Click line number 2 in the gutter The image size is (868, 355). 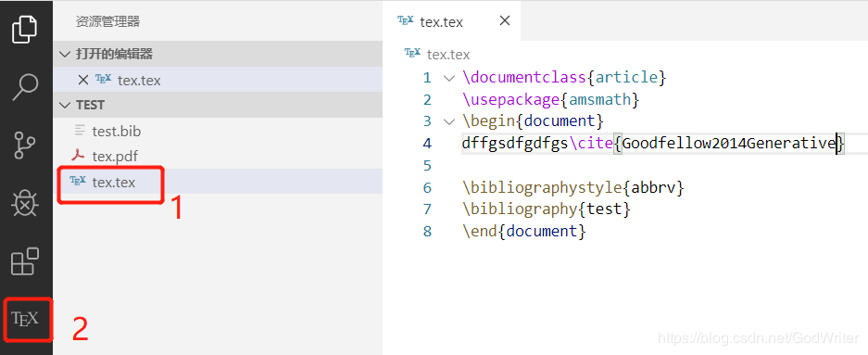pos(427,100)
